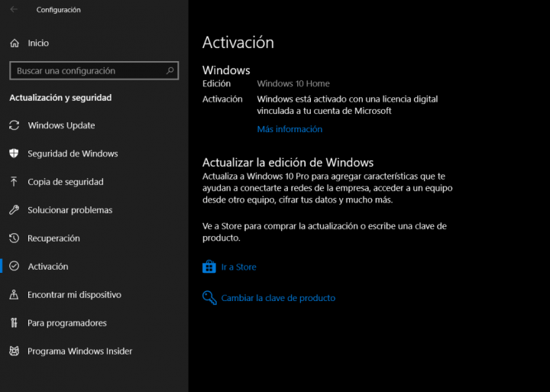
Task: Click the Windows Update sync arrows icon
Action: click(14, 125)
